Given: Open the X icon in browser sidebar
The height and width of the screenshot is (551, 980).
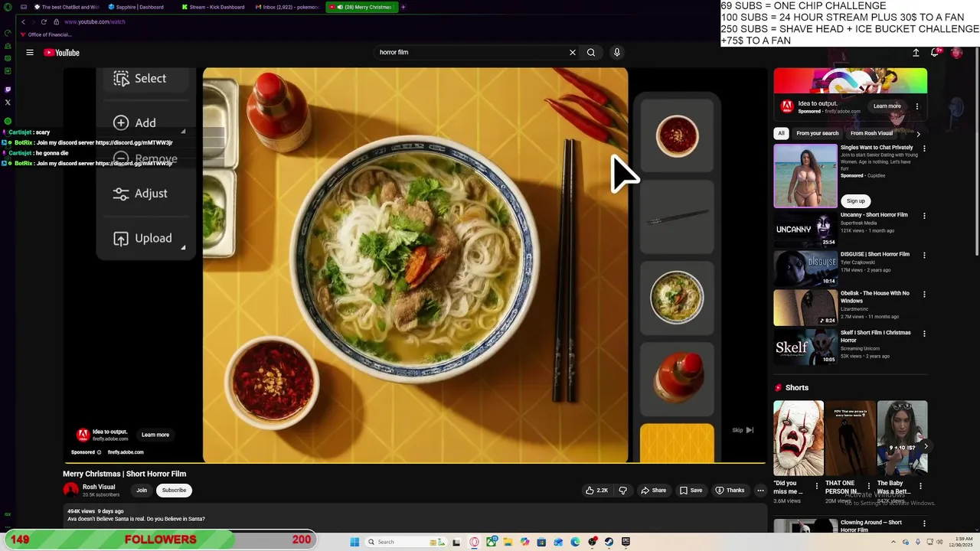Looking at the screenshot, I should pyautogui.click(x=8, y=103).
